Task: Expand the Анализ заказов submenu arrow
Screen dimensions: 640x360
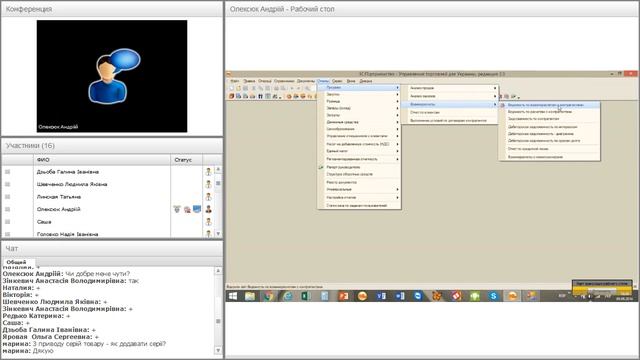Action: pyautogui.click(x=495, y=96)
